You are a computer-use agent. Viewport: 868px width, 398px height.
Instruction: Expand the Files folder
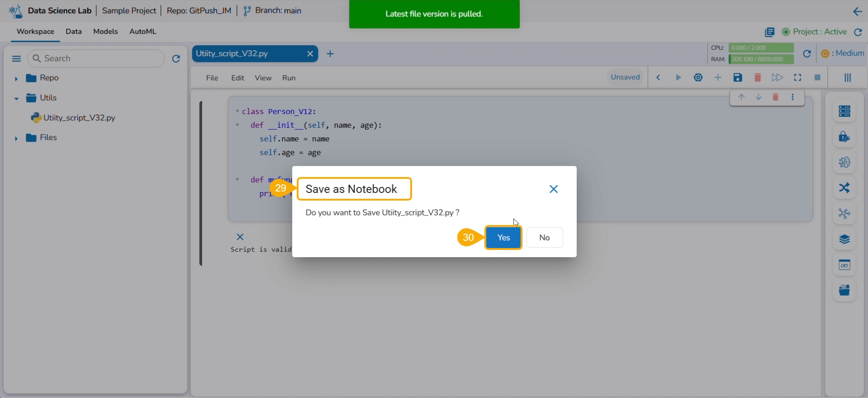coord(16,138)
